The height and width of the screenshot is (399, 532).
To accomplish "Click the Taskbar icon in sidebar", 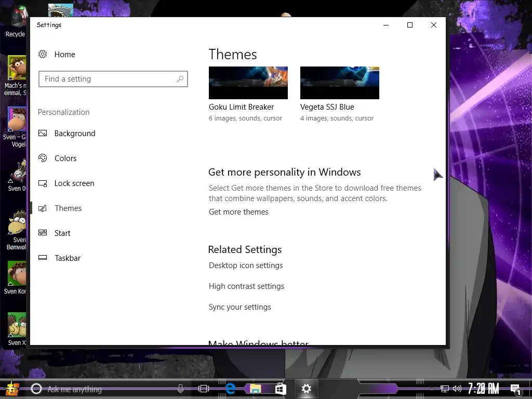I will pyautogui.click(x=43, y=258).
